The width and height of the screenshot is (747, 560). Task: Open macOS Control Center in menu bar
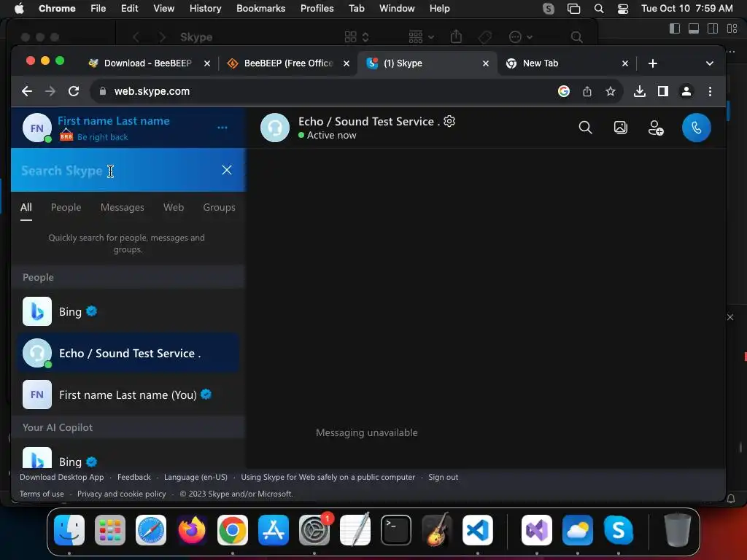pos(622,9)
